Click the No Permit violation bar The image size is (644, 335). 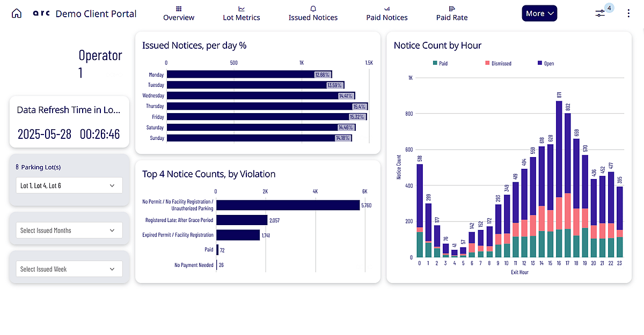point(288,205)
